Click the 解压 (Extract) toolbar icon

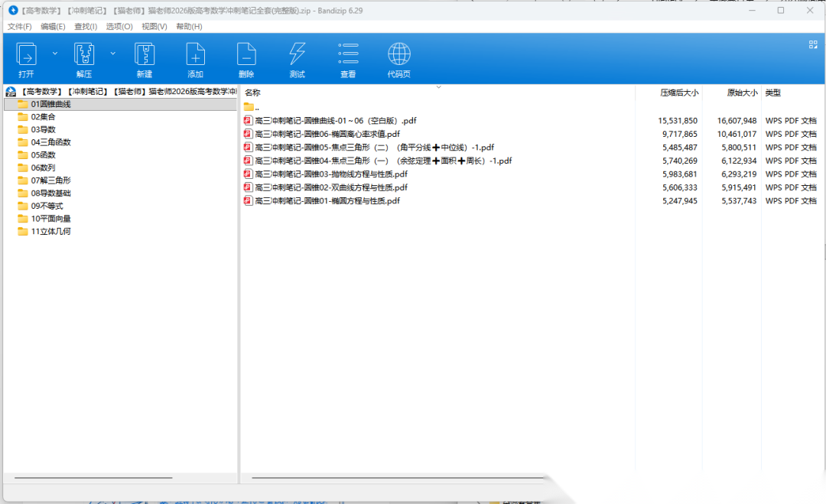(x=83, y=54)
